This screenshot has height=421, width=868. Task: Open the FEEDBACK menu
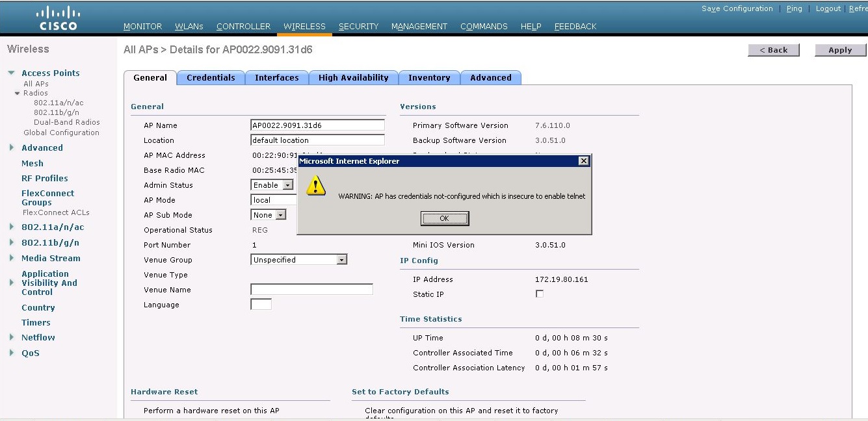coord(575,27)
